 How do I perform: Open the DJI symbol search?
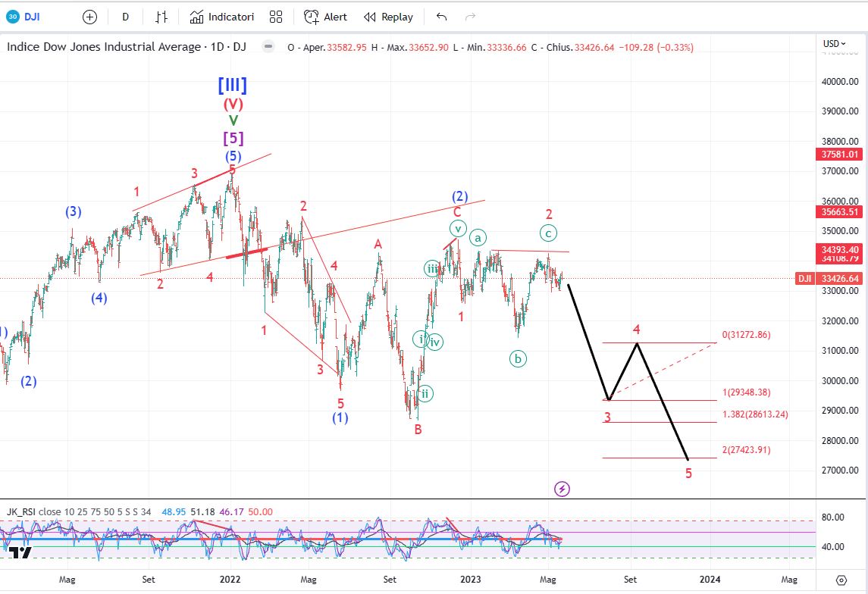tap(24, 17)
